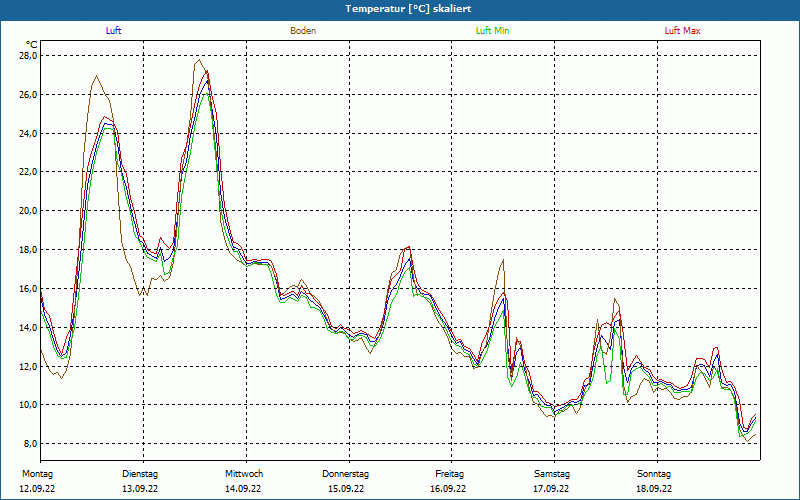The height and width of the screenshot is (500, 800).
Task: Click the 'Luft Min' legend label
Action: (492, 31)
